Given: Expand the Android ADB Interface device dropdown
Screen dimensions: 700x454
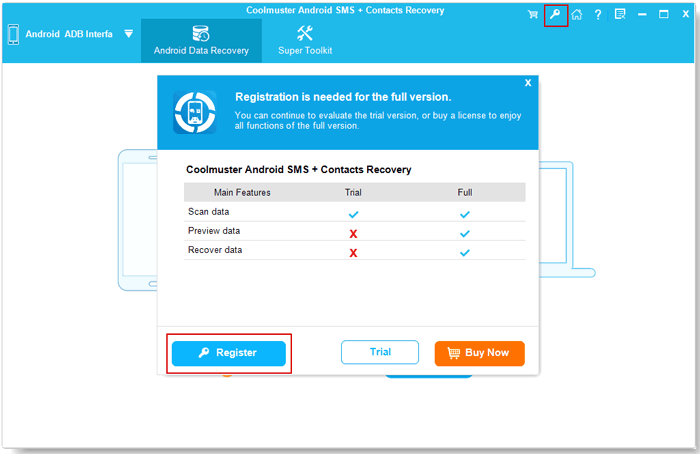Looking at the screenshot, I should (129, 34).
